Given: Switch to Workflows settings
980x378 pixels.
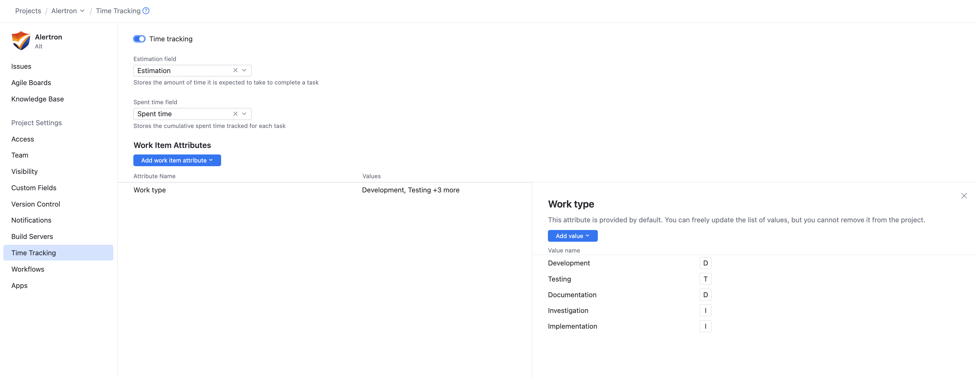Looking at the screenshot, I should [x=27, y=269].
